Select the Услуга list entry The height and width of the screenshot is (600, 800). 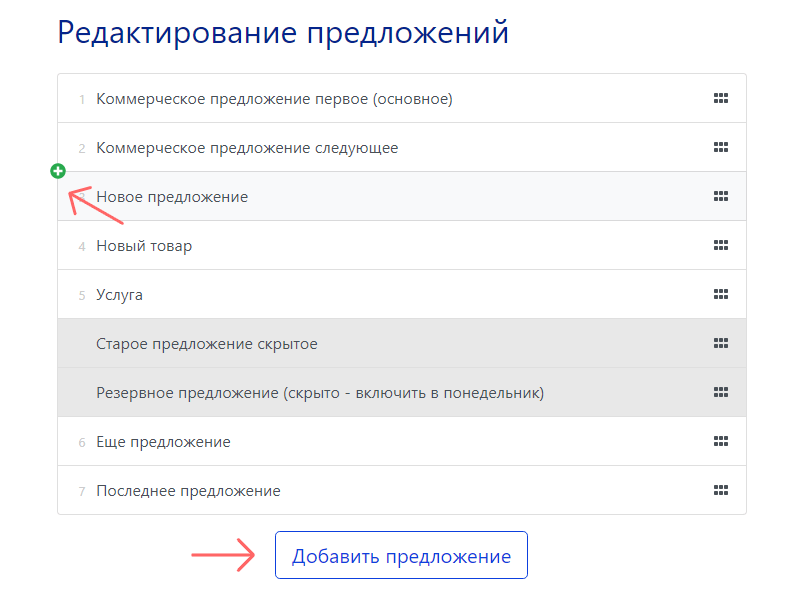120,295
